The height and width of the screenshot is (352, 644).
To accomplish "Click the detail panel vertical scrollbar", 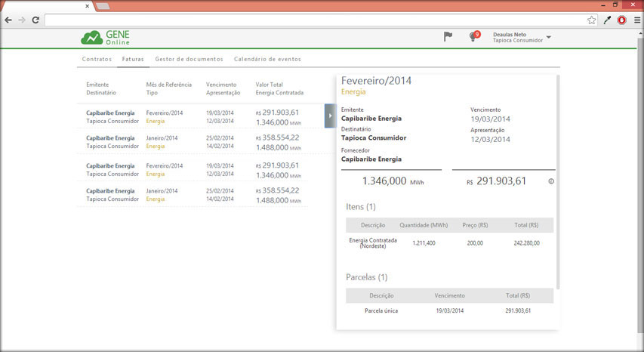I will coord(558,181).
